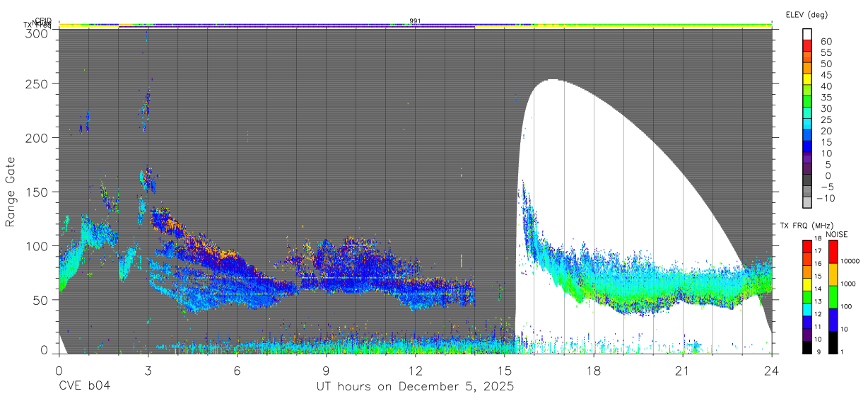Click the '45' label on ELEV scale
The image size is (868, 401).
[825, 75]
